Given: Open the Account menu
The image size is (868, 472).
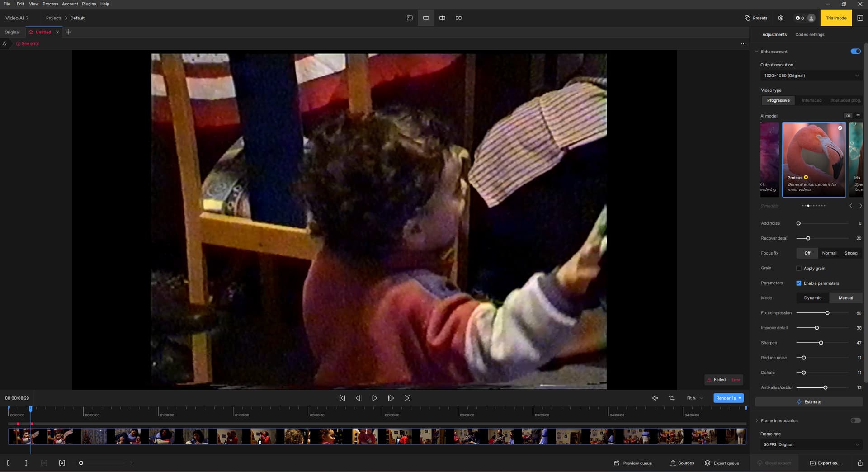Looking at the screenshot, I should pyautogui.click(x=70, y=4).
